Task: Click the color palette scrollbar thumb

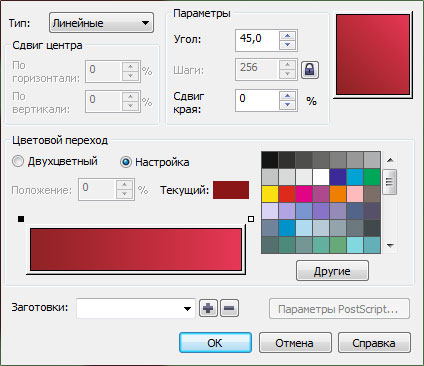Action: coord(390,182)
